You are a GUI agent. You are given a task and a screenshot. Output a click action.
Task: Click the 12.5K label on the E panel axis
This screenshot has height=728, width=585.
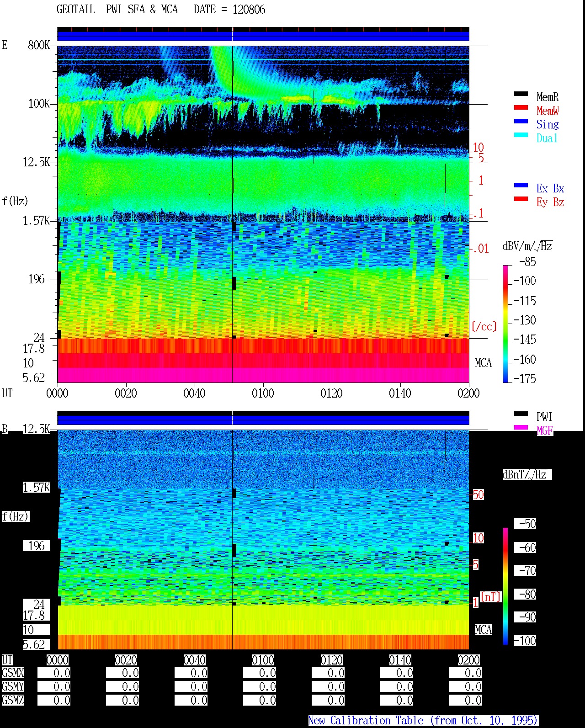pyautogui.click(x=37, y=162)
